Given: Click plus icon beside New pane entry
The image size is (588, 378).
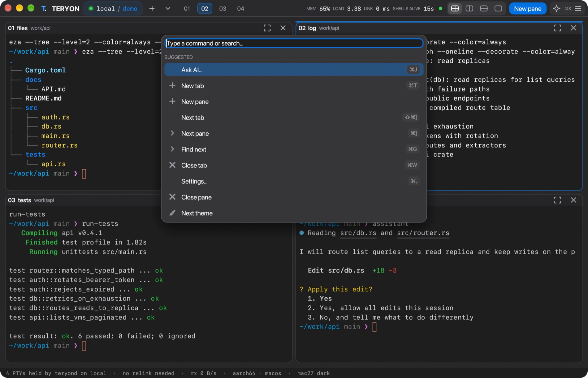Looking at the screenshot, I should click(172, 101).
